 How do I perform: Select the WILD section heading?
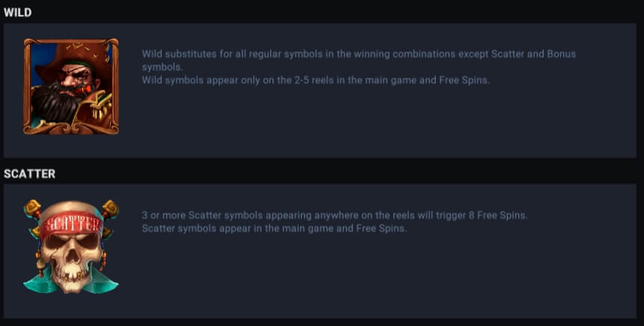coord(18,12)
